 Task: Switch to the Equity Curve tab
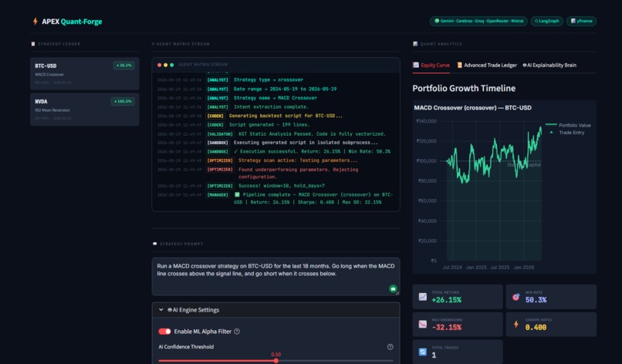point(431,65)
